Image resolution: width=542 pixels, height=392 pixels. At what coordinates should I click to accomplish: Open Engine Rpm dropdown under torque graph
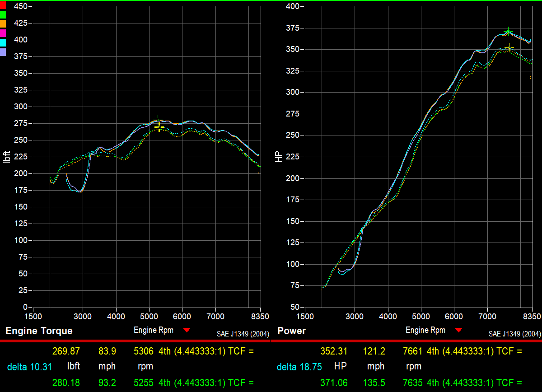[187, 331]
